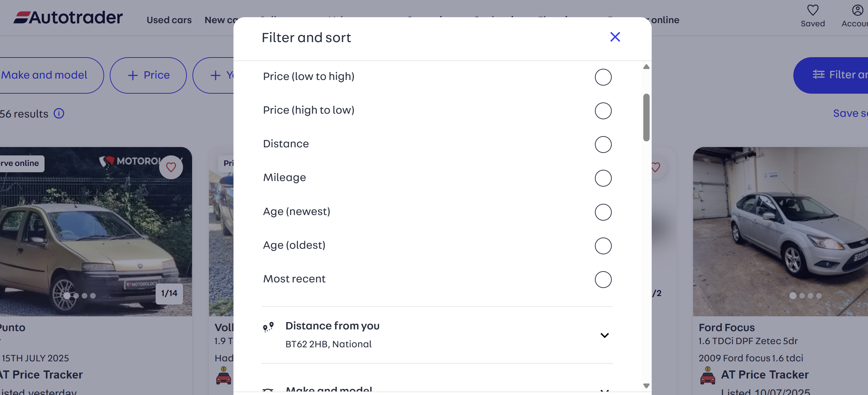868x395 pixels.
Task: Click the results info icon
Action: pyautogui.click(x=59, y=113)
